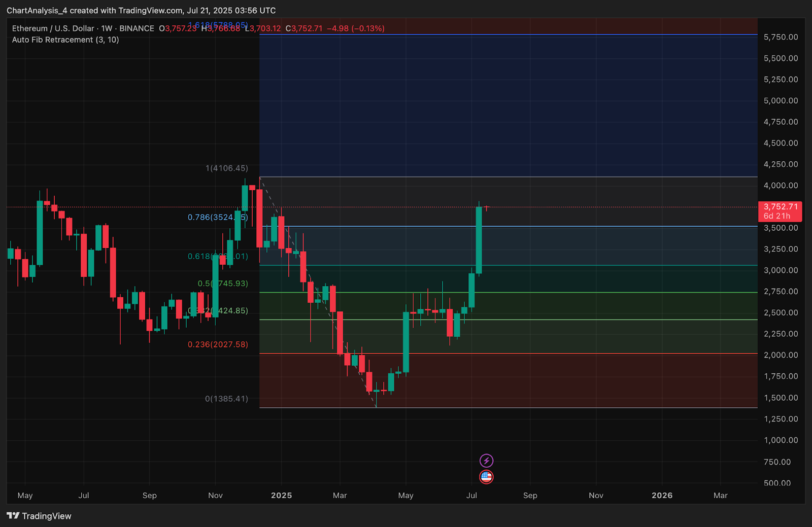Screen dimensions: 812x527
Task: Click the 0.618 Fibonacci level label
Action: [218, 256]
